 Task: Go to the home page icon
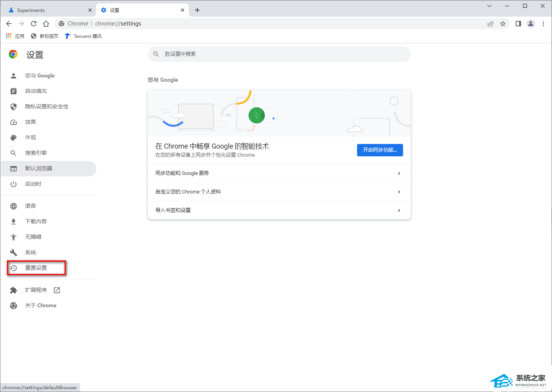tap(46, 24)
